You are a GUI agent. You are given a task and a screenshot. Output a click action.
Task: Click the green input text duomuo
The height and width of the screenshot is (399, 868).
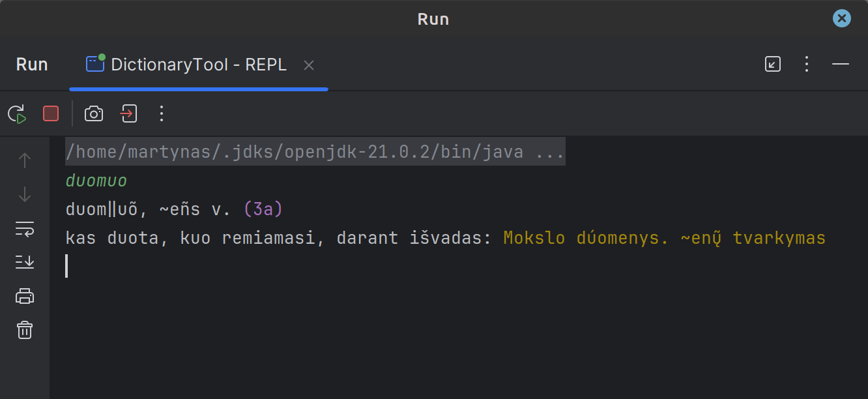pos(96,181)
